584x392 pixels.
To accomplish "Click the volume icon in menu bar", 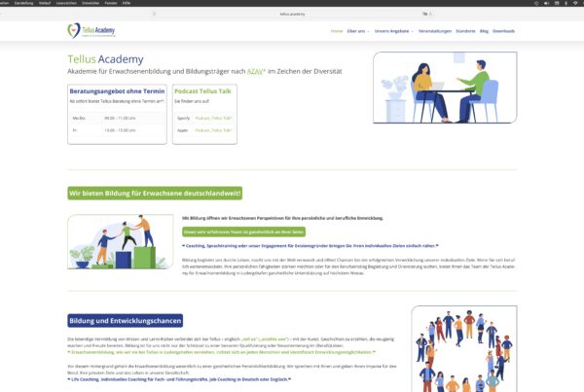I will pos(546,3).
